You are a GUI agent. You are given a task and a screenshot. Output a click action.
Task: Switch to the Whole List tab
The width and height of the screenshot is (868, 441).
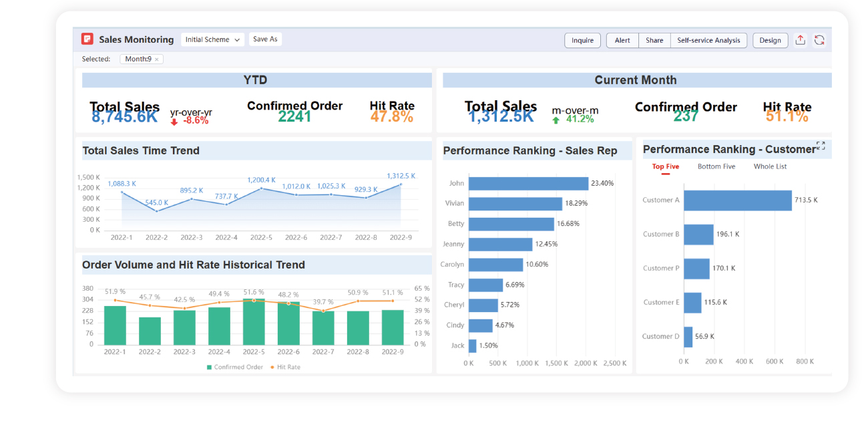click(770, 166)
